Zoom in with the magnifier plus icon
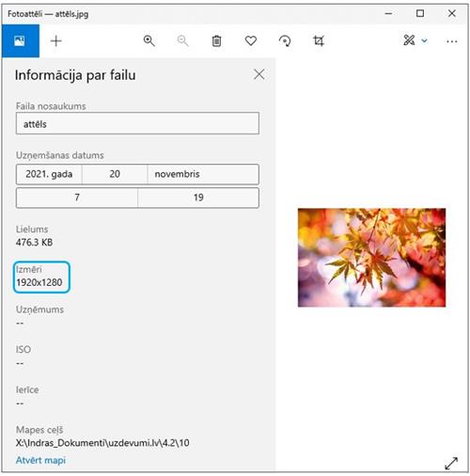470x476 pixels. point(149,40)
